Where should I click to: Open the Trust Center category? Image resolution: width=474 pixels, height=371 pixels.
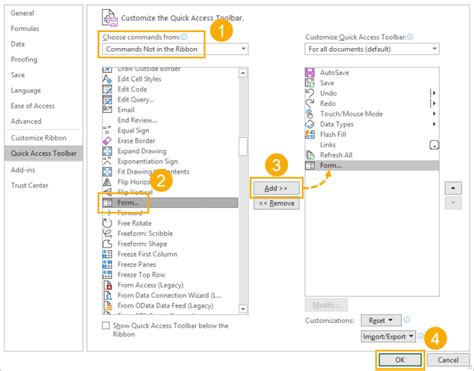[x=30, y=185]
